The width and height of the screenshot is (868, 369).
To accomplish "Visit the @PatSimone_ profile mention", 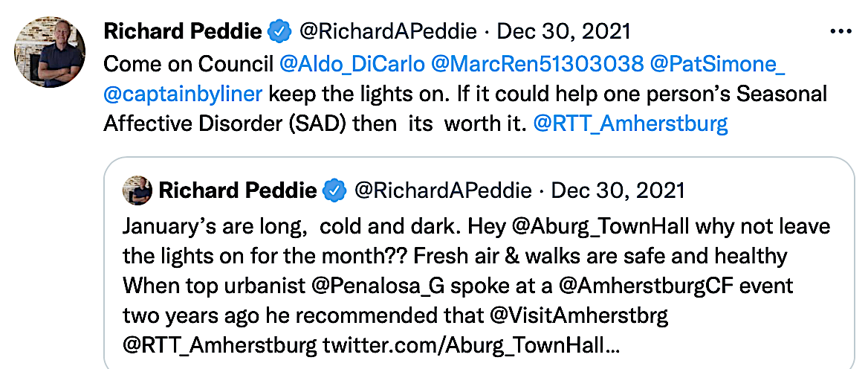I will pyautogui.click(x=717, y=64).
